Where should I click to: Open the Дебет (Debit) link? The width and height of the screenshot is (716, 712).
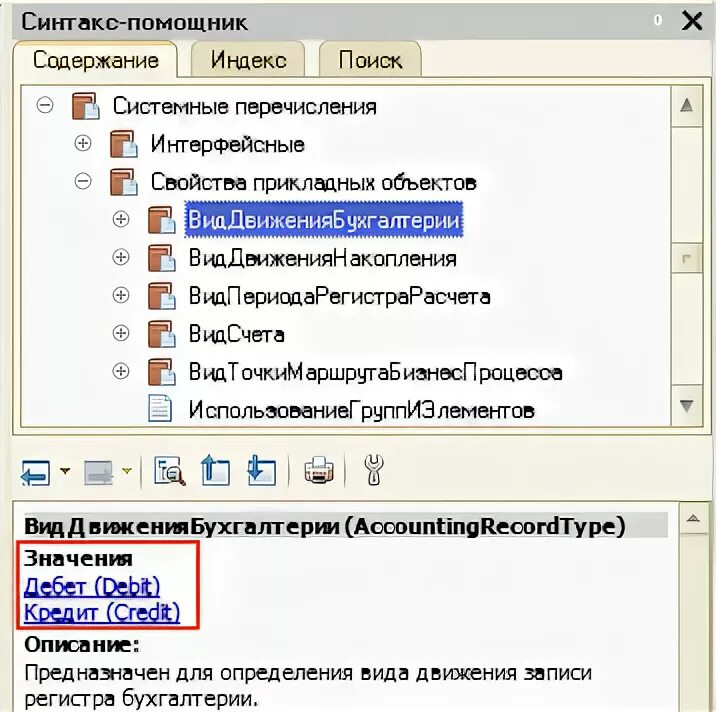tap(92, 586)
